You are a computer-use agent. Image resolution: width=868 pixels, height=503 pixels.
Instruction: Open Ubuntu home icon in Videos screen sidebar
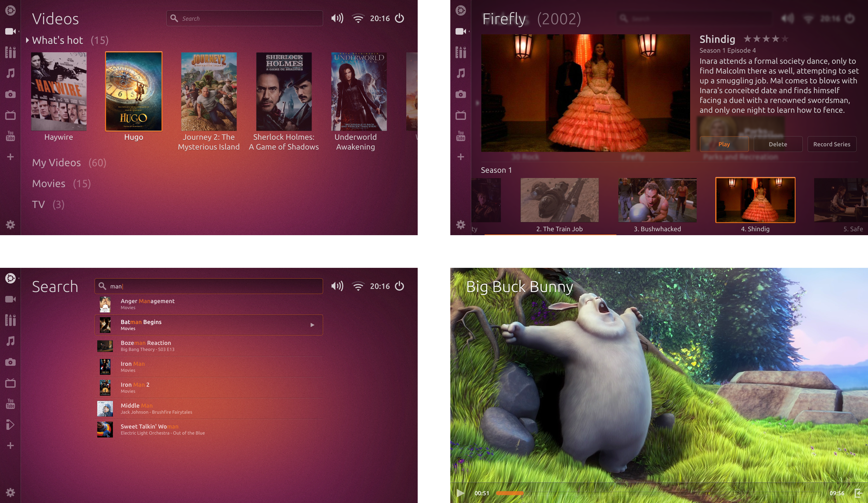coord(10,10)
